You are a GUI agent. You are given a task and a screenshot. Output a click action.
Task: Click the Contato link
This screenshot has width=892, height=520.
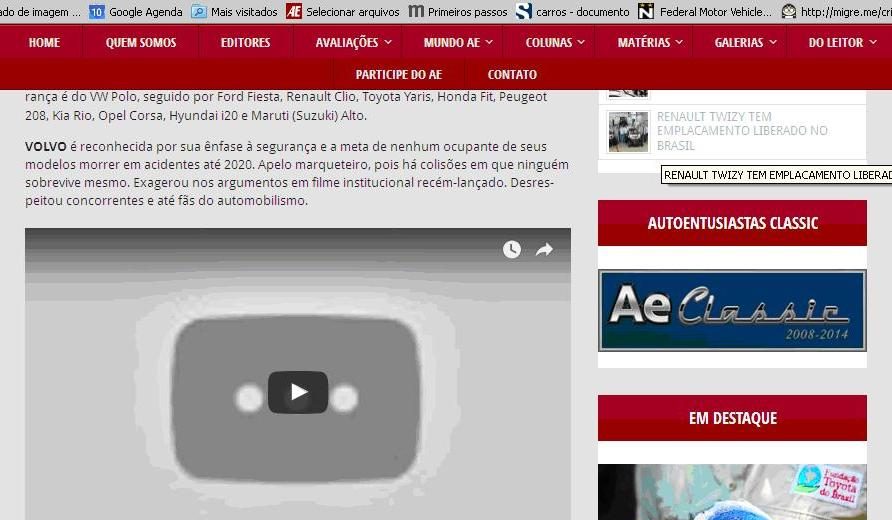tap(512, 75)
